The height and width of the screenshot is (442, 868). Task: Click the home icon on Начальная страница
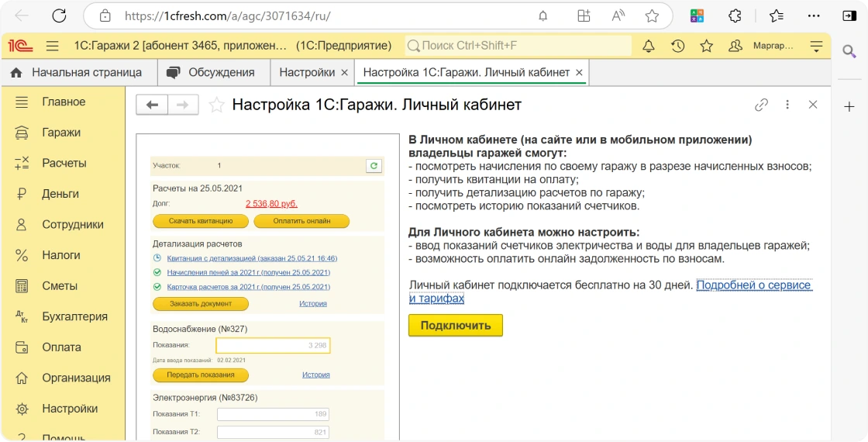click(x=16, y=73)
